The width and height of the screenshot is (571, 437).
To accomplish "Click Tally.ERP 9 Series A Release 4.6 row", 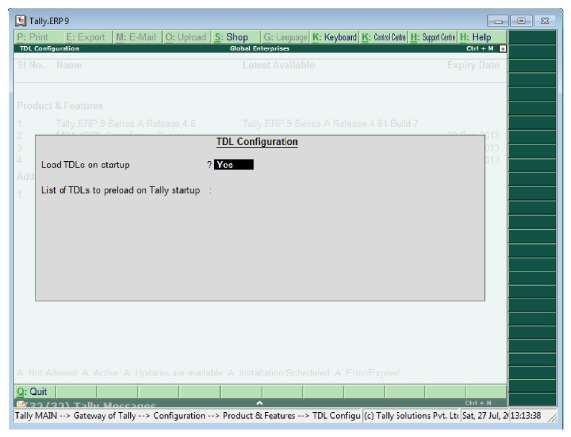I will [126, 123].
